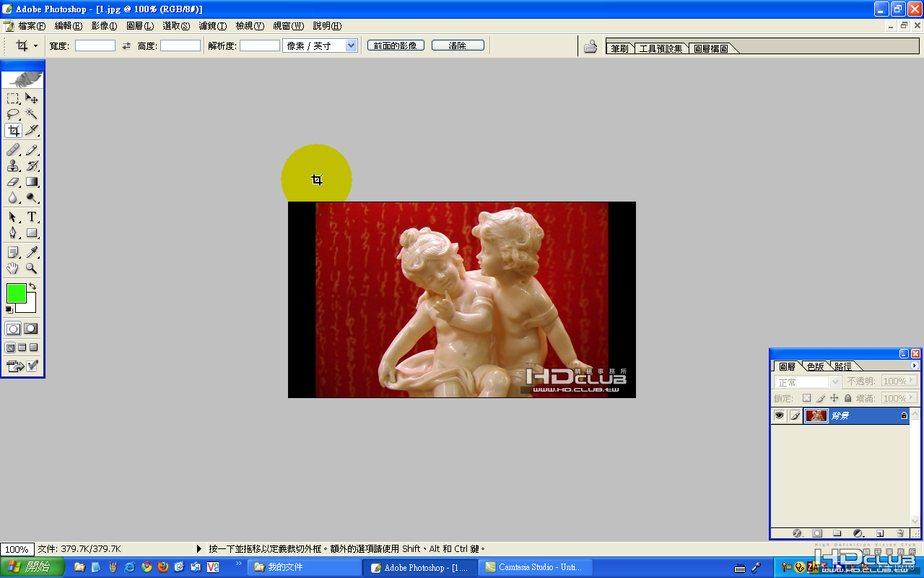924x578 pixels.
Task: Open the 濾鏡 menu
Action: (213, 26)
